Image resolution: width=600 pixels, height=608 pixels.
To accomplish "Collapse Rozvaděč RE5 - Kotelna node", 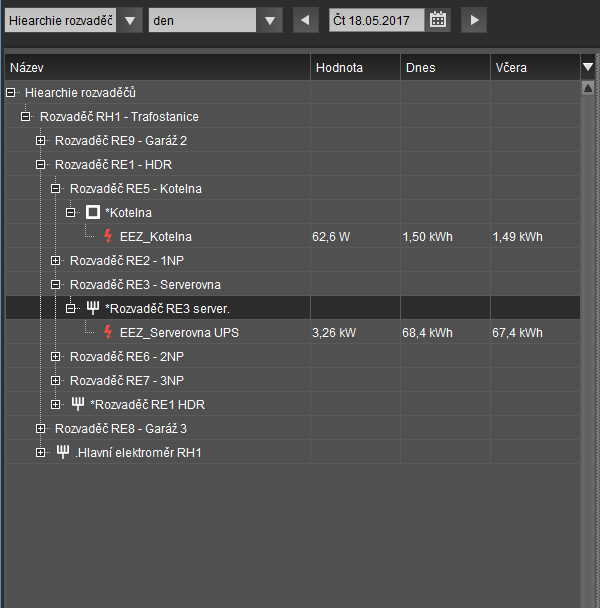I will click(56, 189).
